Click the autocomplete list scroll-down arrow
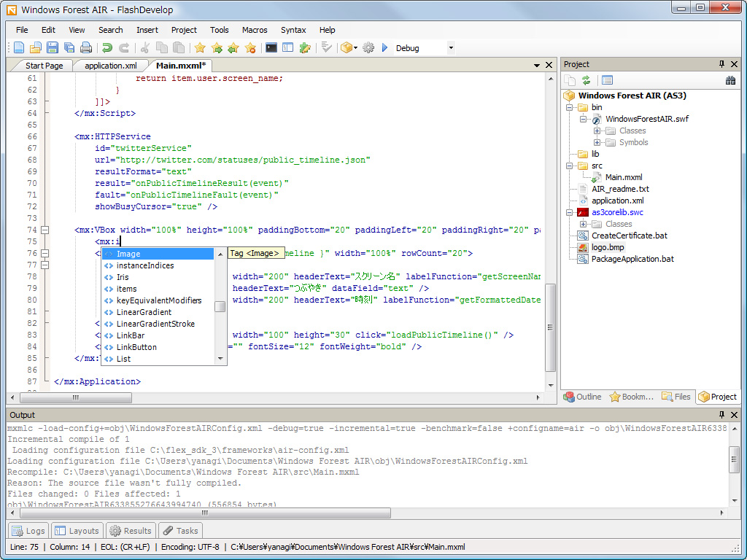The width and height of the screenshot is (747, 560). 220,359
